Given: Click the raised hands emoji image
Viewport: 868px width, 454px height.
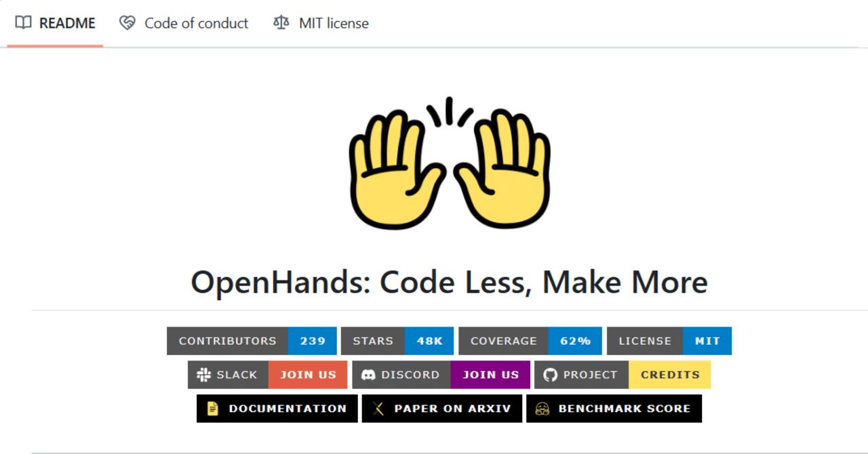Looking at the screenshot, I should point(450,165).
